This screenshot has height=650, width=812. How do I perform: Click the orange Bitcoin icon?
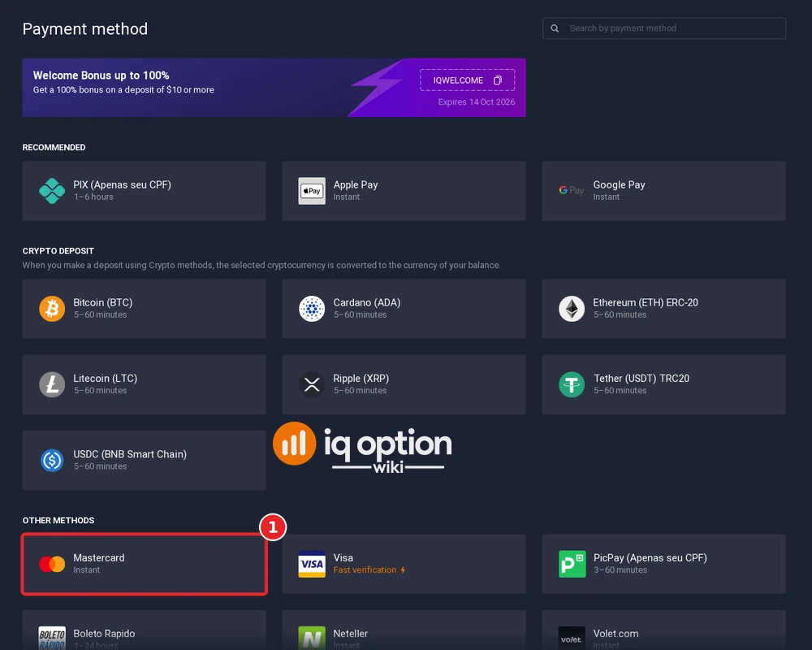tap(52, 309)
